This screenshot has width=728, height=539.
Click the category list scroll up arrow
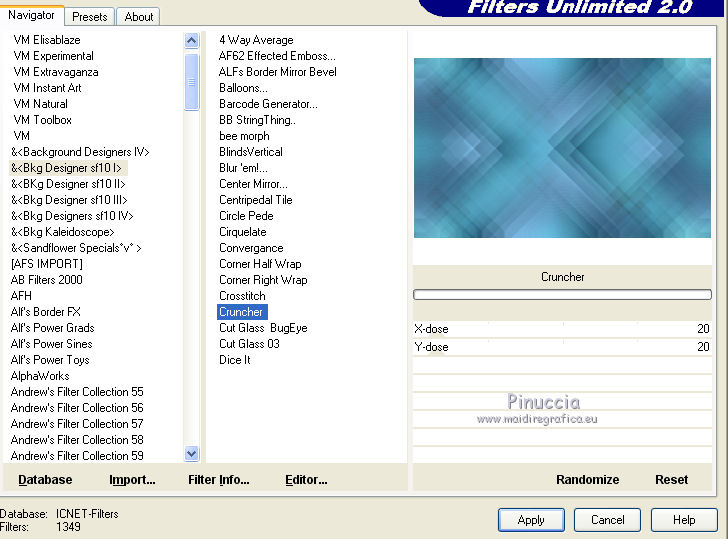tap(191, 41)
